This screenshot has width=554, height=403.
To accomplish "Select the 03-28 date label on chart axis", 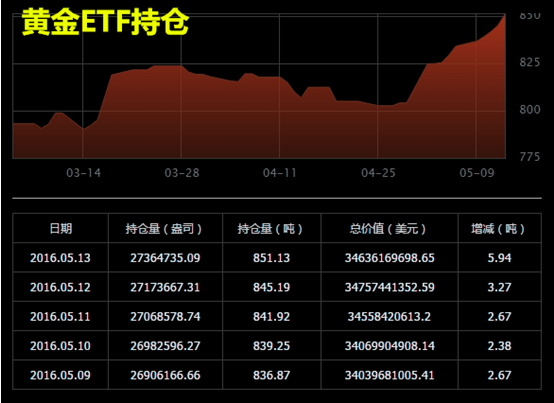I will tap(182, 173).
